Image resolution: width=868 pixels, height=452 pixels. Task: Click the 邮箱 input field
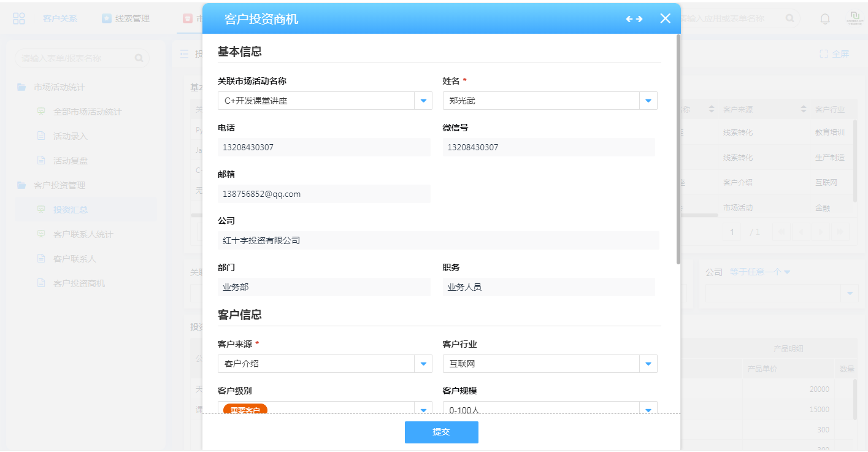(x=324, y=194)
